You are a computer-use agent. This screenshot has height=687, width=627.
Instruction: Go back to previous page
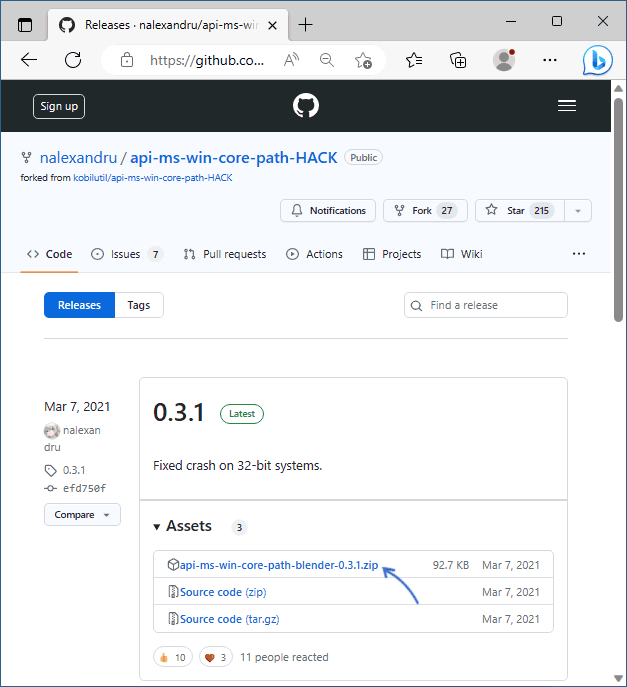click(29, 60)
